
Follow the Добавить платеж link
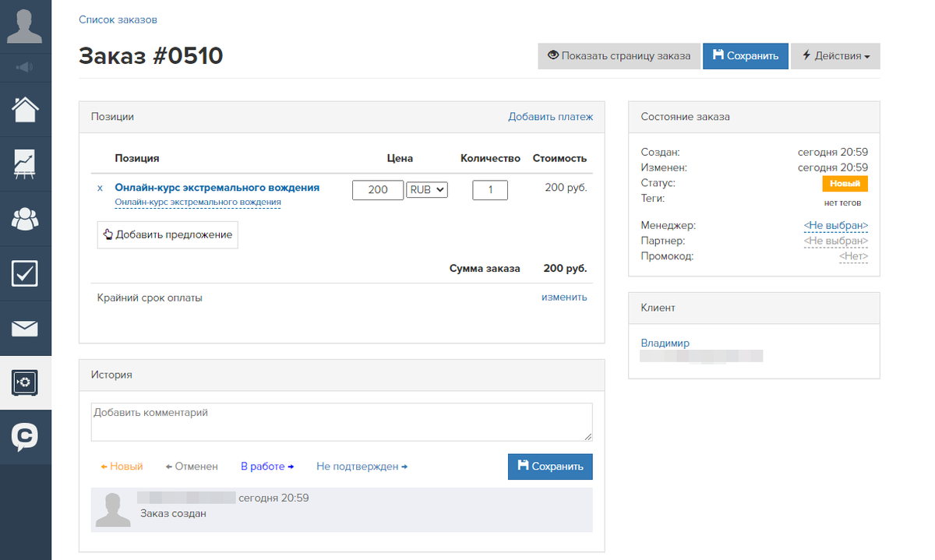pos(551,117)
